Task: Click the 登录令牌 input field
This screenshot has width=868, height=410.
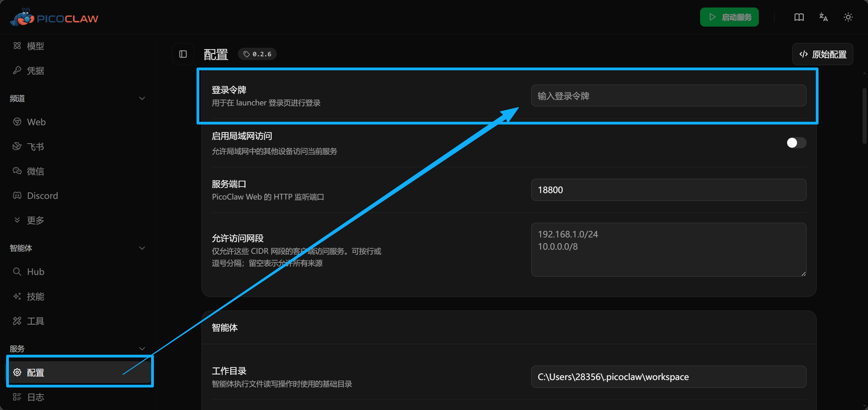Action: click(x=668, y=96)
